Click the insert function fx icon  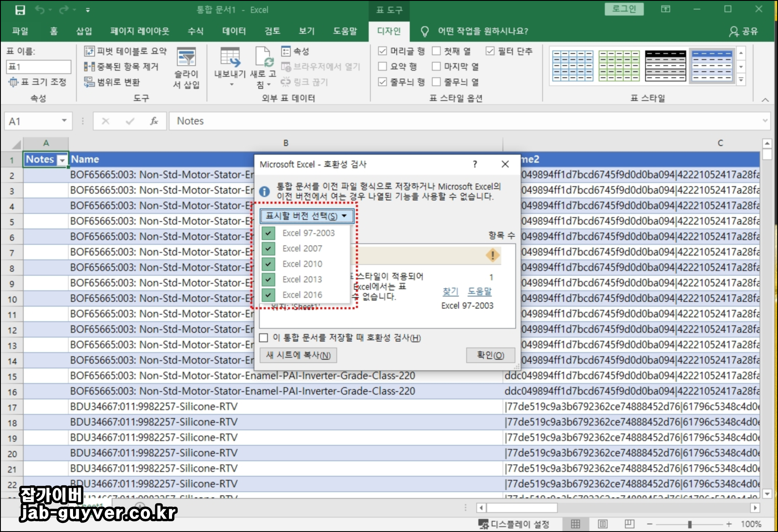pos(154,121)
